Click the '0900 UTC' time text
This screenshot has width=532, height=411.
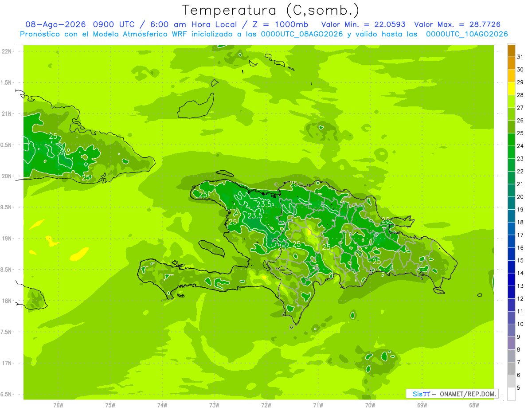pos(114,24)
